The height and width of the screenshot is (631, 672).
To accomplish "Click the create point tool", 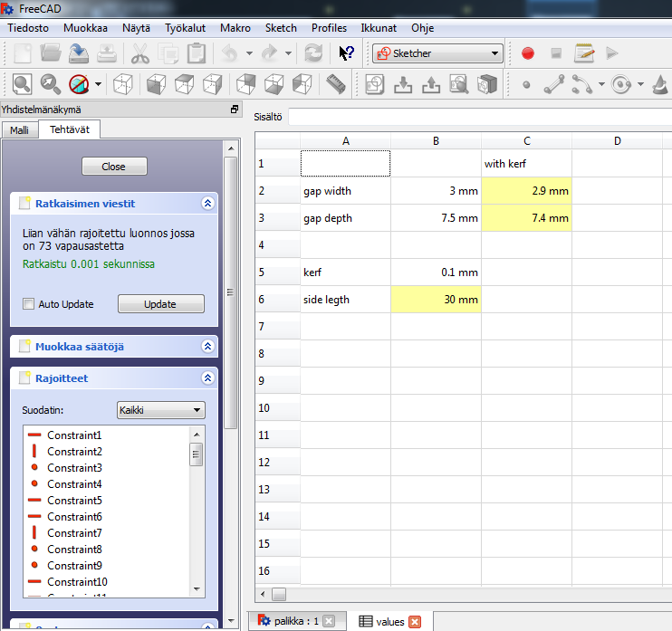I will 527,85.
